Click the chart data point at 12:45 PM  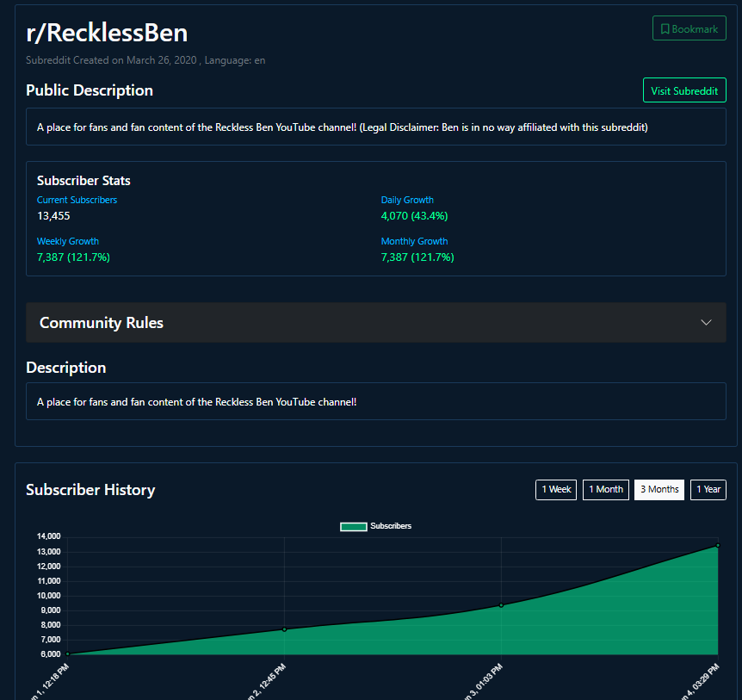point(284,629)
